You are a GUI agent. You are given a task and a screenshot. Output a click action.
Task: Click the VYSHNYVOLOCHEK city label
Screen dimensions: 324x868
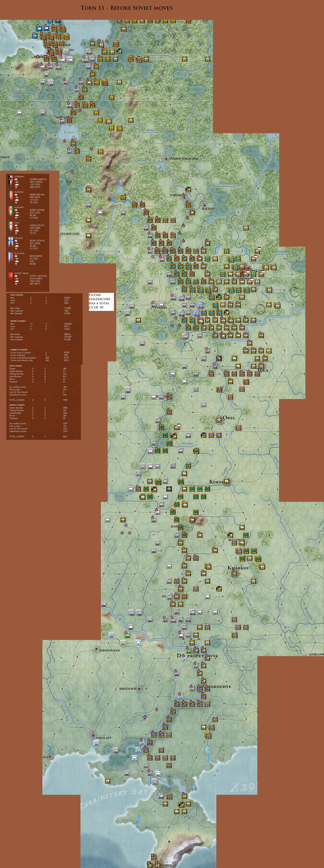click(184, 159)
